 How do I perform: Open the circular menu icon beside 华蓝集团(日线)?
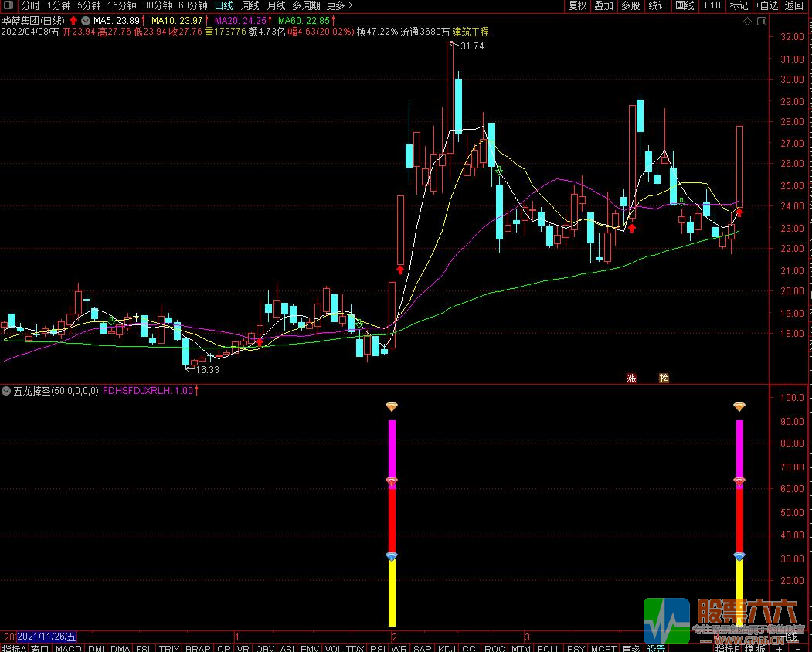point(86,21)
